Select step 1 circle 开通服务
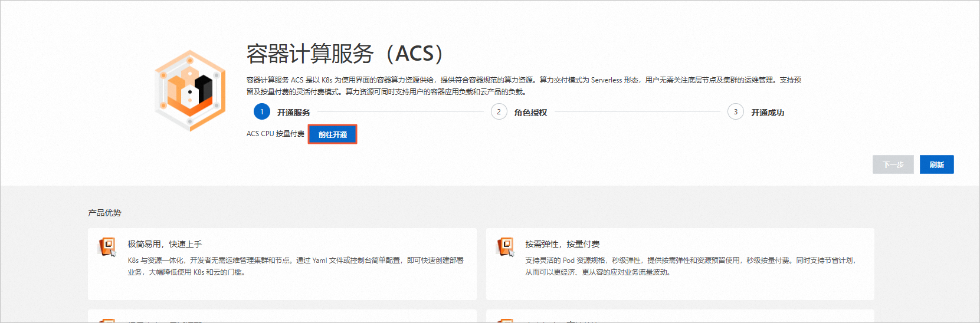This screenshot has height=323, width=980. [262, 111]
